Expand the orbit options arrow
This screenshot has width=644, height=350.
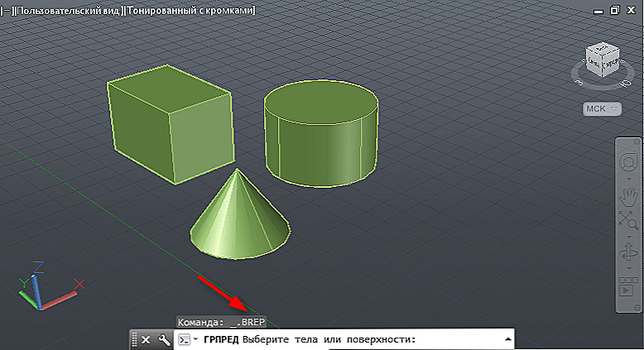(628, 268)
